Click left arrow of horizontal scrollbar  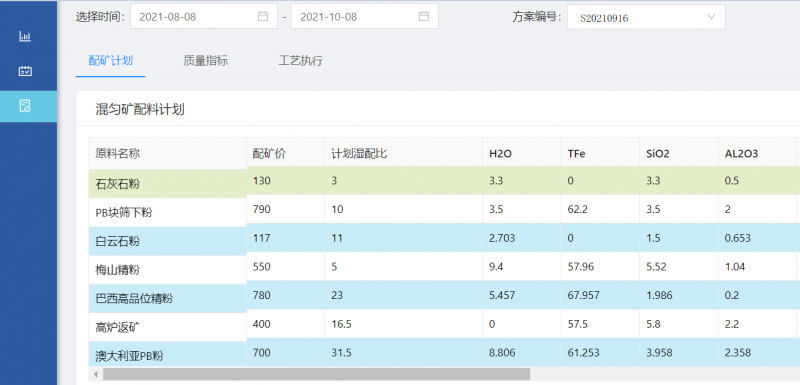point(95,374)
